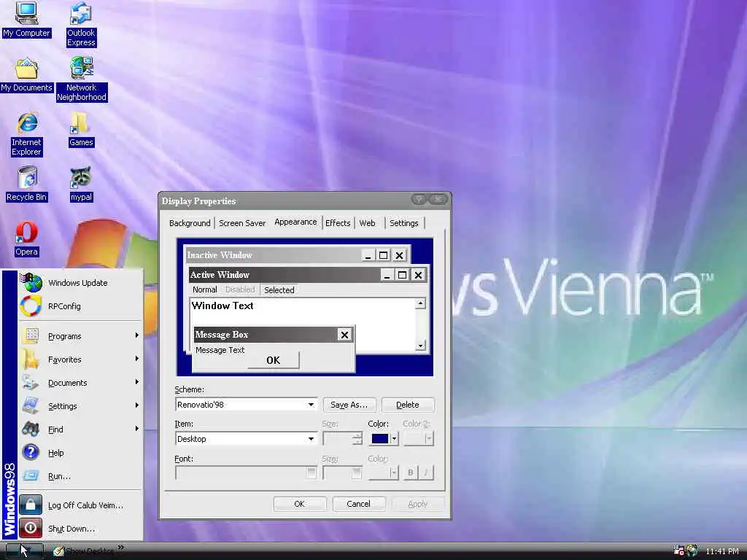Click the preview OK button
Screen dimensions: 747x560
[x=274, y=360]
